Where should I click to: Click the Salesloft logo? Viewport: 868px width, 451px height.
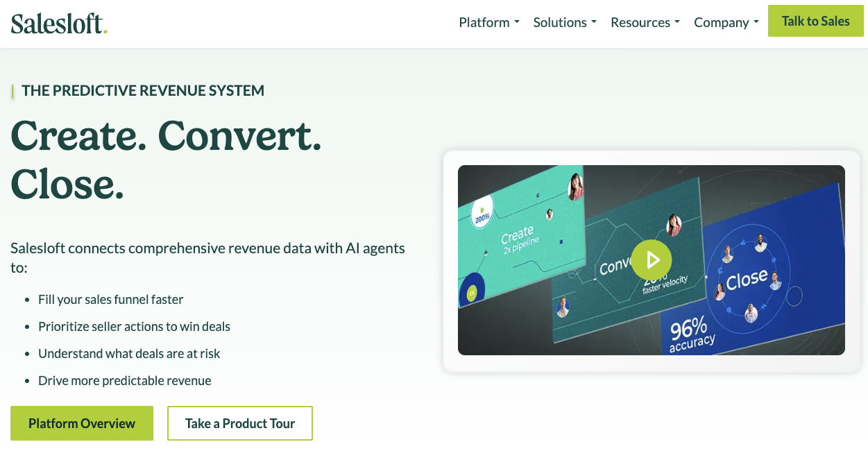tap(58, 22)
